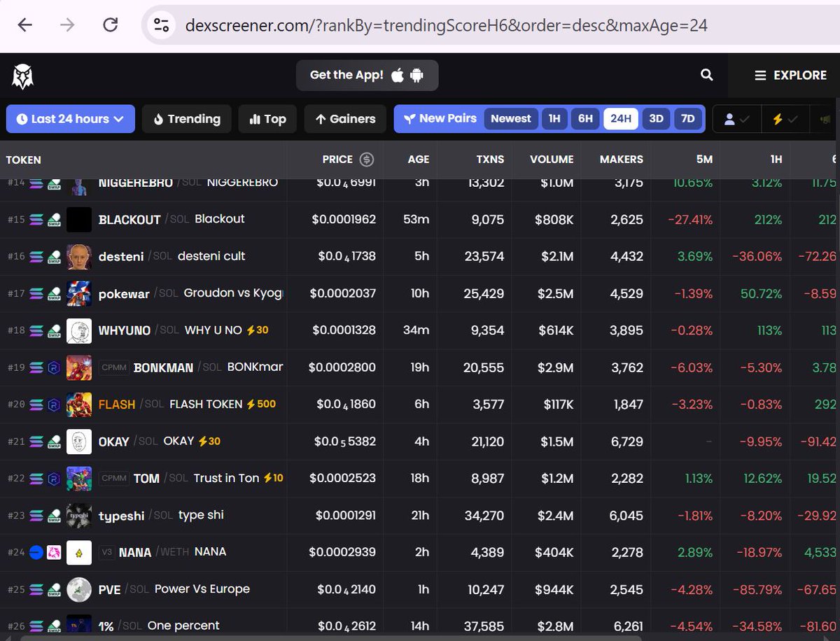Click the CPMM label on BONKMAN row
The width and height of the screenshot is (840, 641).
[x=113, y=367]
